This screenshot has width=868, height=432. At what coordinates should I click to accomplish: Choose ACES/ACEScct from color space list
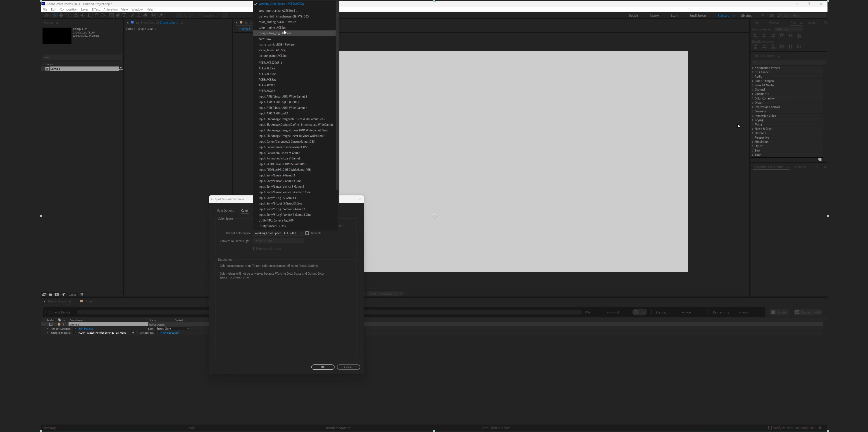point(267,74)
